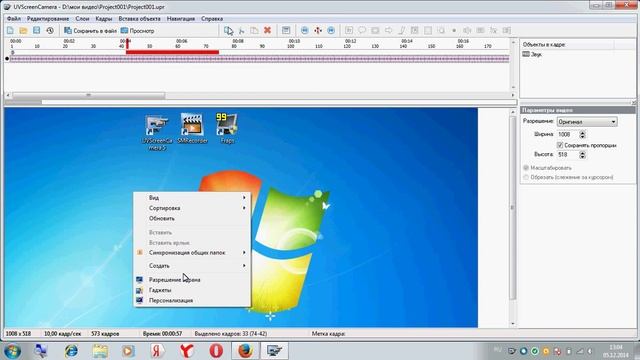
Task: Click the frame properties window icon
Action: point(286,31)
